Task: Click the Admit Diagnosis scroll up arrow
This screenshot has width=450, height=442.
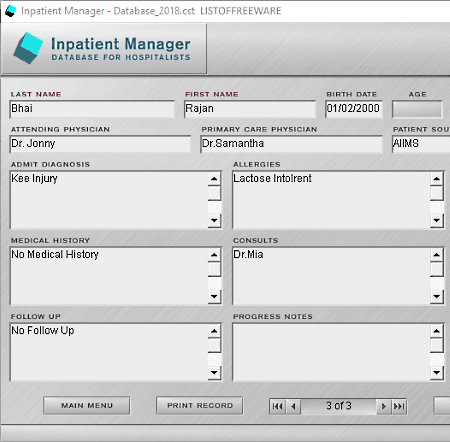Action: pyautogui.click(x=214, y=179)
